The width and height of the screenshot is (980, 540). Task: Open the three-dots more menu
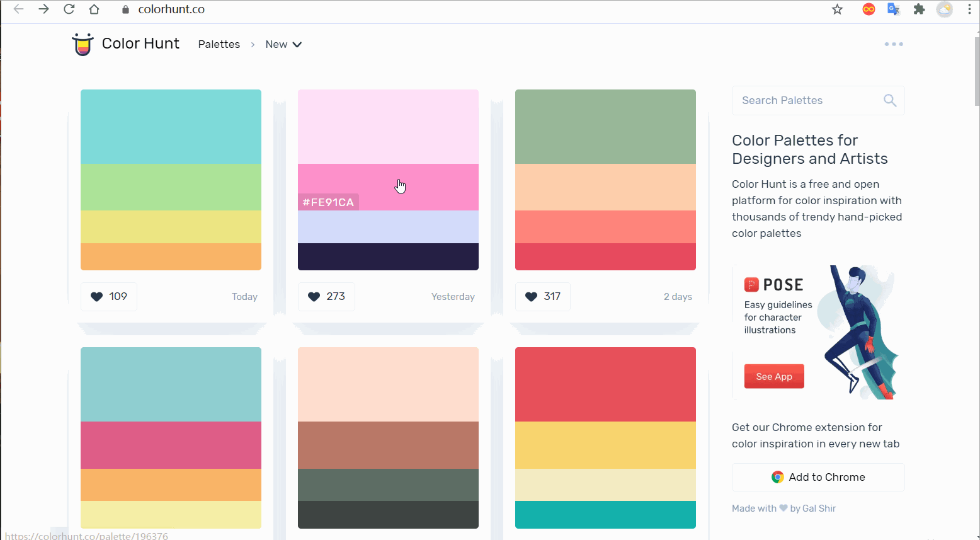click(x=894, y=44)
